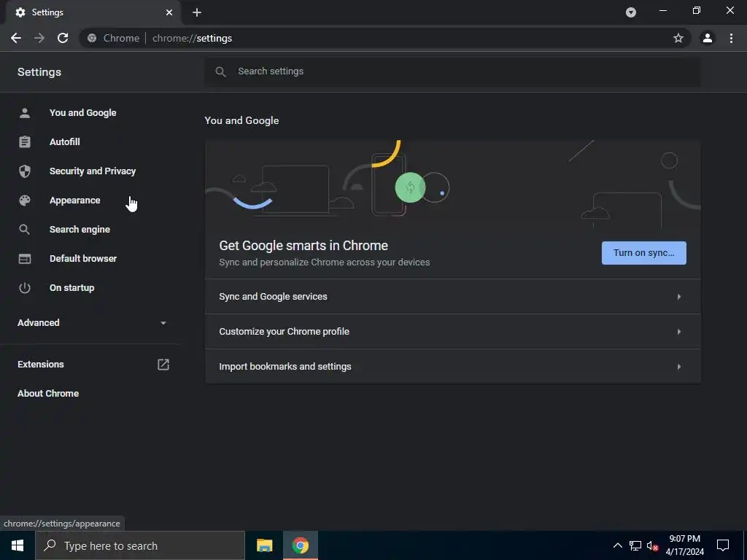The image size is (747, 560).
Task: Click the shield icon for Security and Privacy
Action: pyautogui.click(x=25, y=171)
